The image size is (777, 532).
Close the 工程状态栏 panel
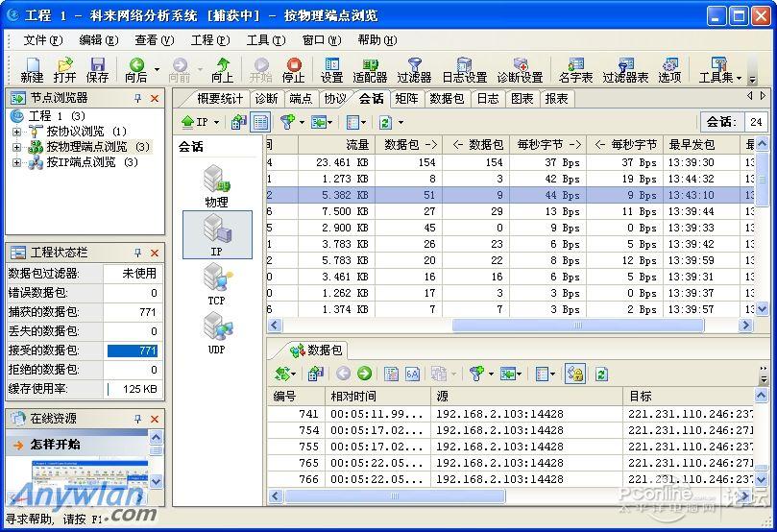pyautogui.click(x=155, y=253)
